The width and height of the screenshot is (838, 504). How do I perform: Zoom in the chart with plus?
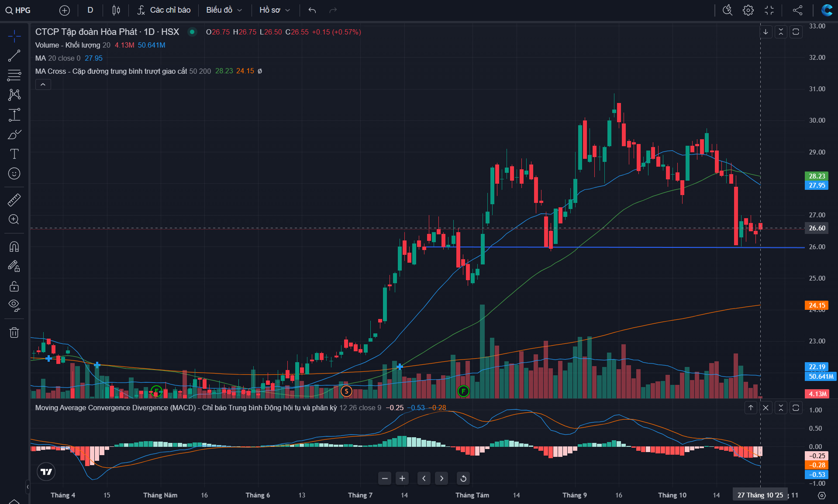pyautogui.click(x=402, y=478)
